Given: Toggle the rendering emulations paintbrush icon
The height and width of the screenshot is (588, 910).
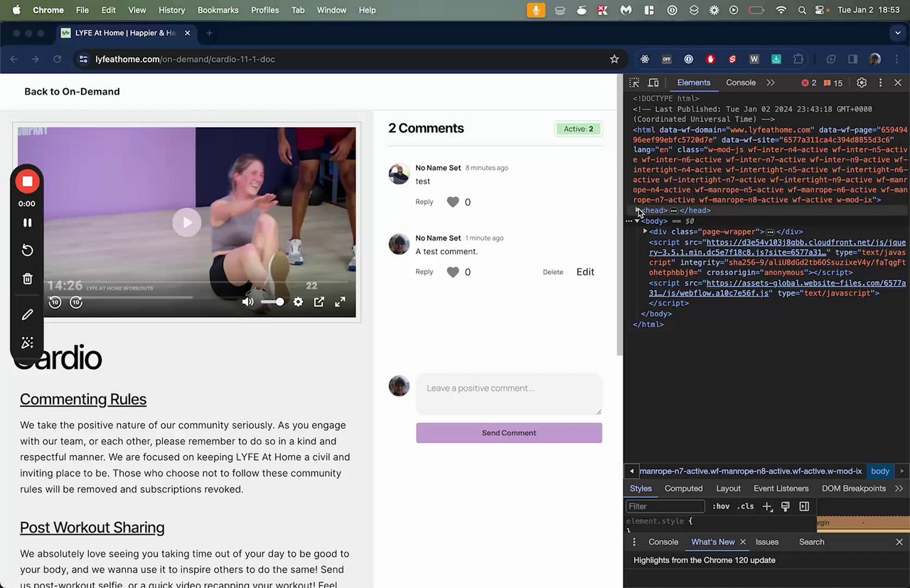Looking at the screenshot, I should tap(786, 506).
